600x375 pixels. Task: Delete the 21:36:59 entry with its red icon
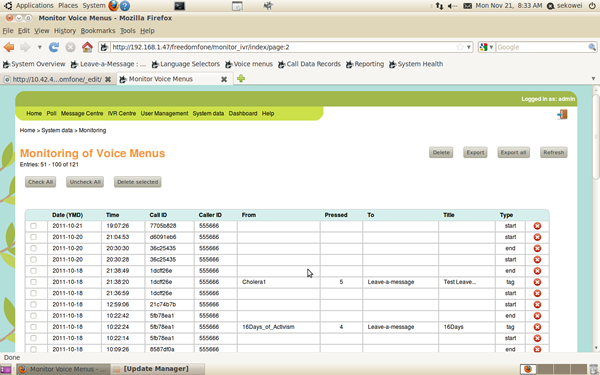(x=537, y=293)
